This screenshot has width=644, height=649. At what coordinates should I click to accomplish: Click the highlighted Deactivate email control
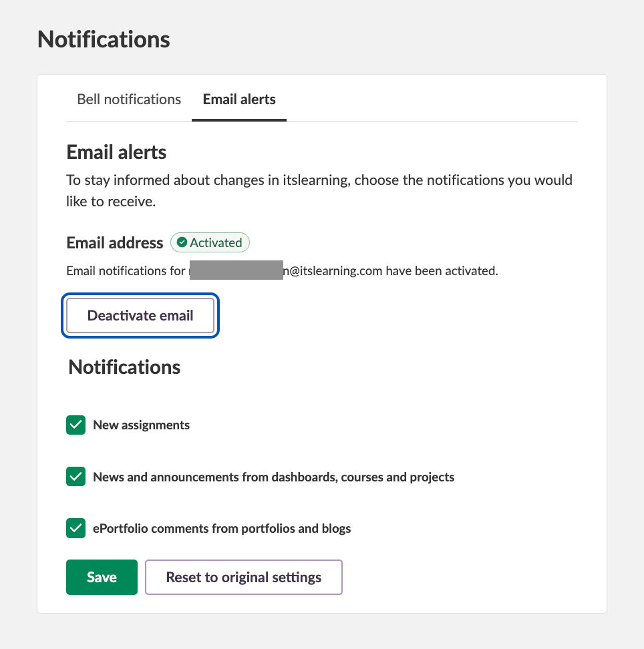click(140, 315)
